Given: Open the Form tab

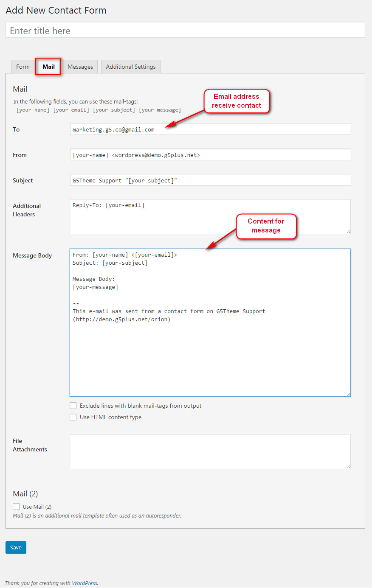Looking at the screenshot, I should (23, 67).
